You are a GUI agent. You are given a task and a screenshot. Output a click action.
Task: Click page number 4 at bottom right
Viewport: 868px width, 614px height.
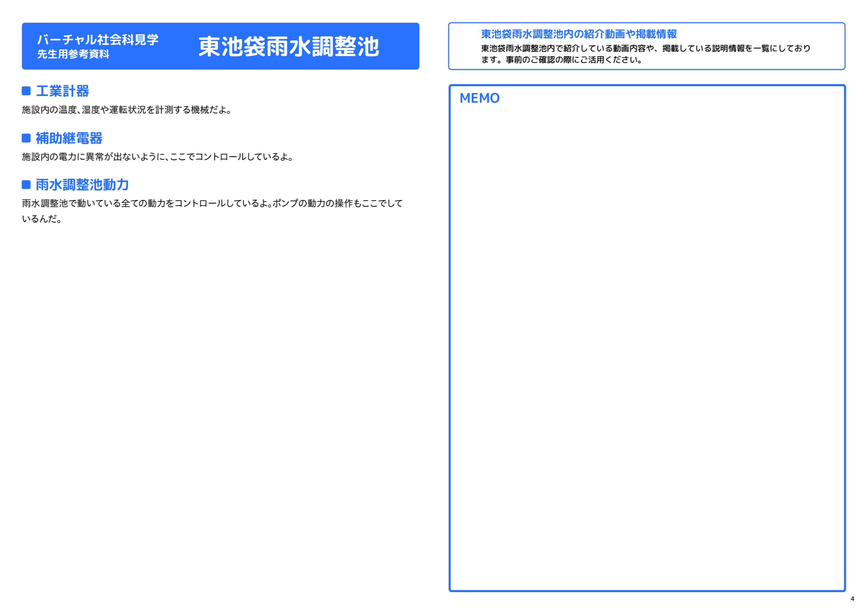tap(852, 599)
